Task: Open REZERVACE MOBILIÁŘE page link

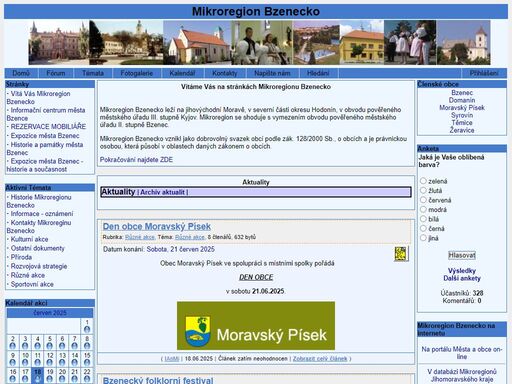Action: [x=48, y=127]
